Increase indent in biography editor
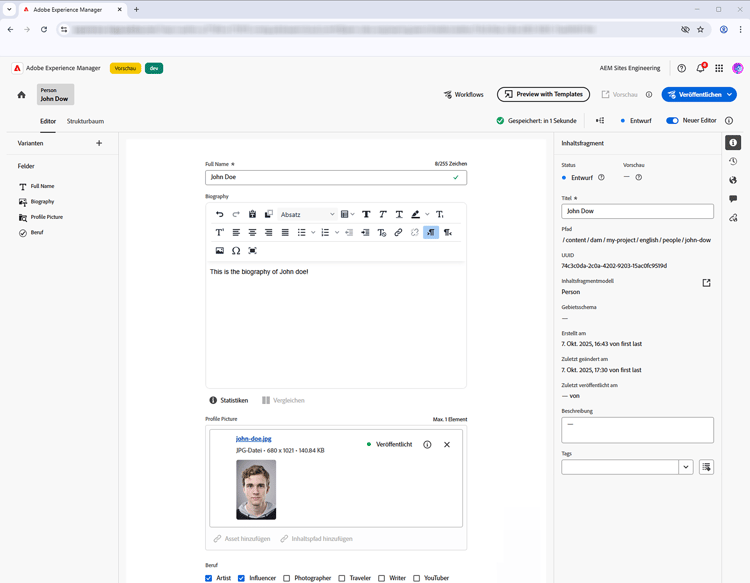Screen dimensions: 750x583 click(x=365, y=232)
